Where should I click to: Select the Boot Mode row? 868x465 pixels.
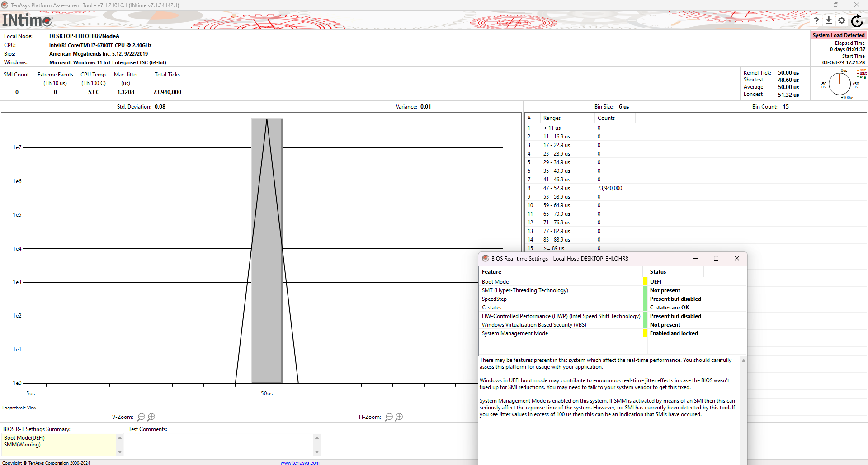tap(613, 282)
